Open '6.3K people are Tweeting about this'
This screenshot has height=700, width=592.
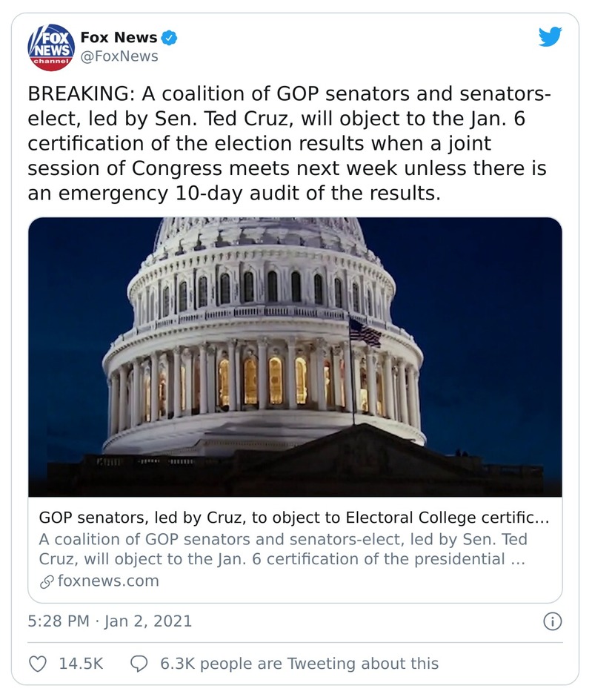[299, 663]
